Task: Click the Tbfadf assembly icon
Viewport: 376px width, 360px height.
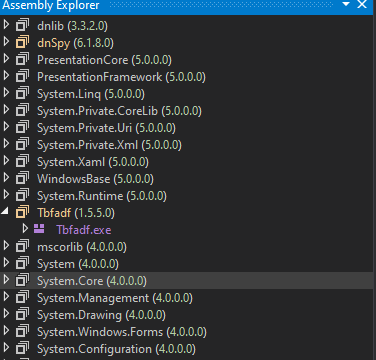Action: pyautogui.click(x=22, y=213)
